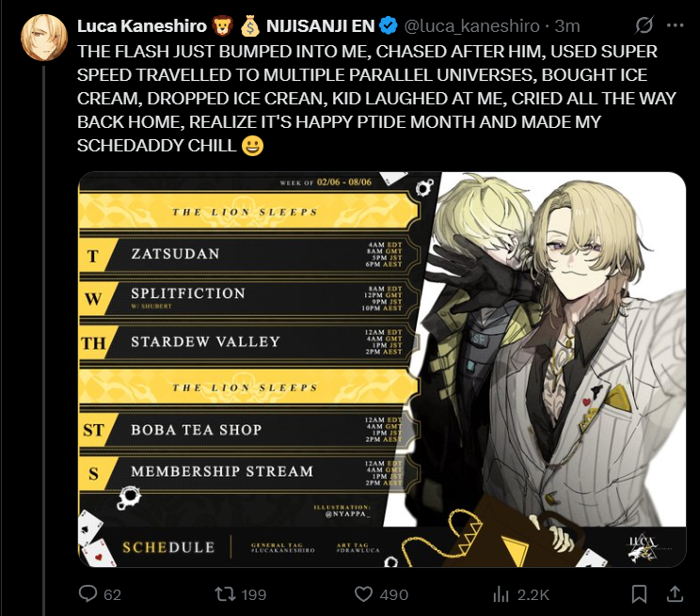Click the 2.2K views count
The height and width of the screenshot is (616, 700).
[533, 594]
